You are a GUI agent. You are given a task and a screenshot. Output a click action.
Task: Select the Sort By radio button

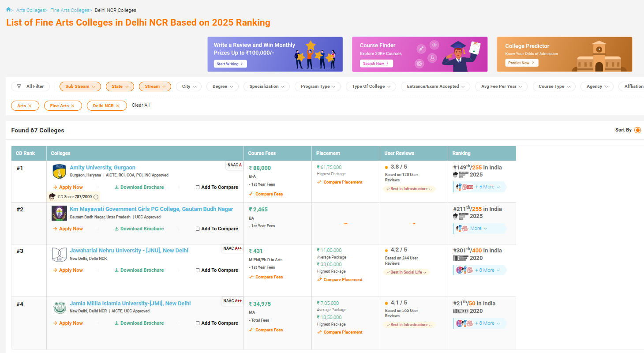tap(637, 130)
